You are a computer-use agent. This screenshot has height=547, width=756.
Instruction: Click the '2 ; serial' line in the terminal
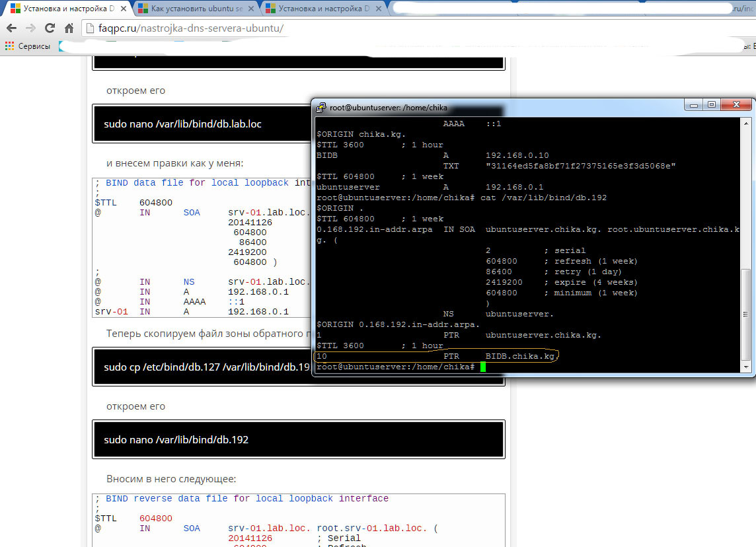tap(536, 250)
